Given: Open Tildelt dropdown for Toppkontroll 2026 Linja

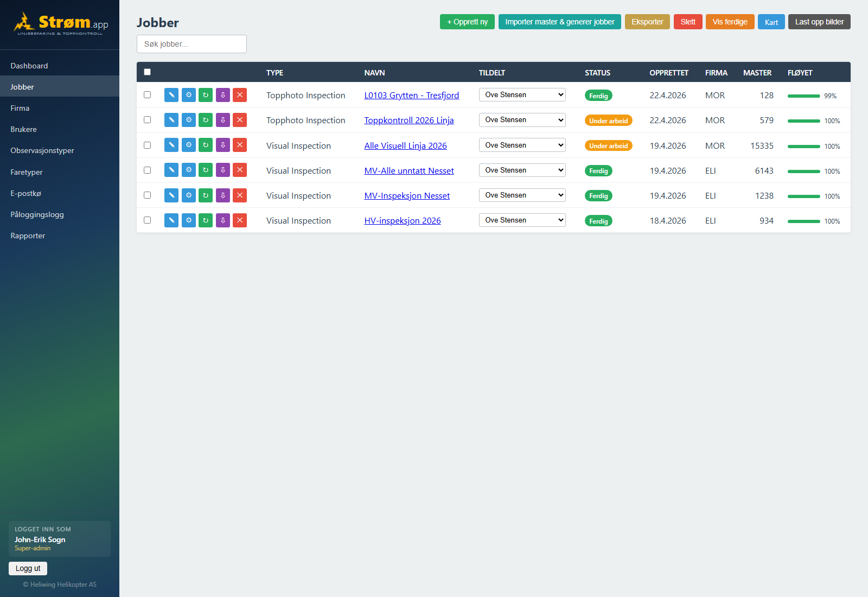Looking at the screenshot, I should 522,120.
